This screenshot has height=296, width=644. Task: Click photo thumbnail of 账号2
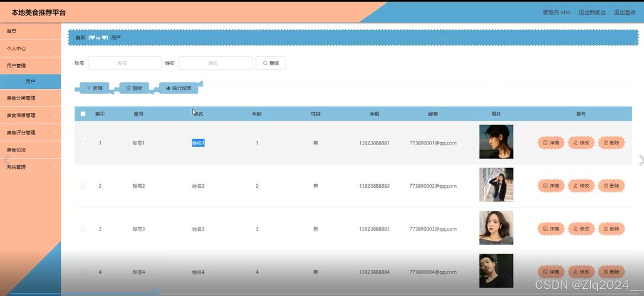pos(496,185)
